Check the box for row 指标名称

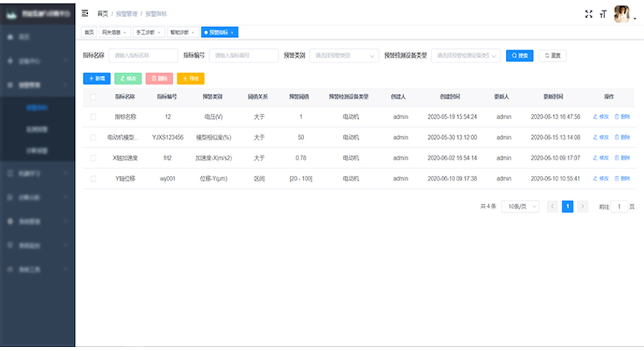click(93, 117)
